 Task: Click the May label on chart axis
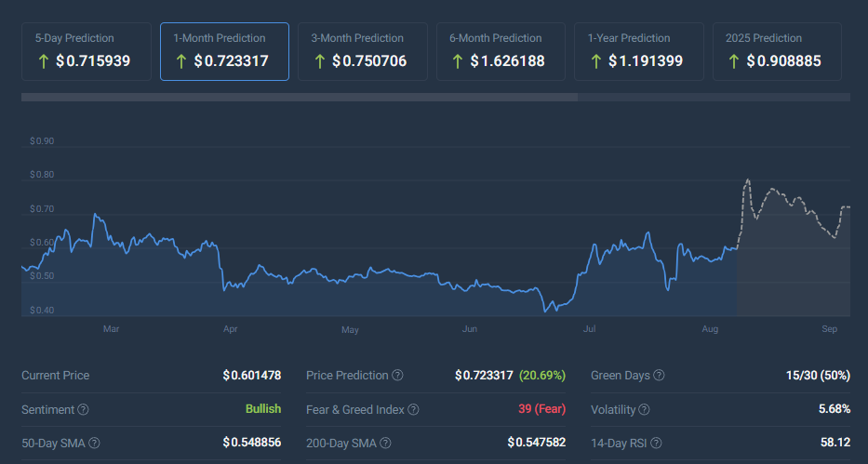coord(350,330)
